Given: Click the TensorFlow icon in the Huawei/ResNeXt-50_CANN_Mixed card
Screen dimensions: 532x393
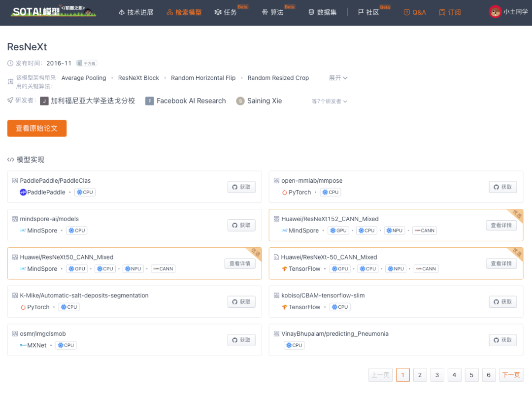Looking at the screenshot, I should (285, 269).
